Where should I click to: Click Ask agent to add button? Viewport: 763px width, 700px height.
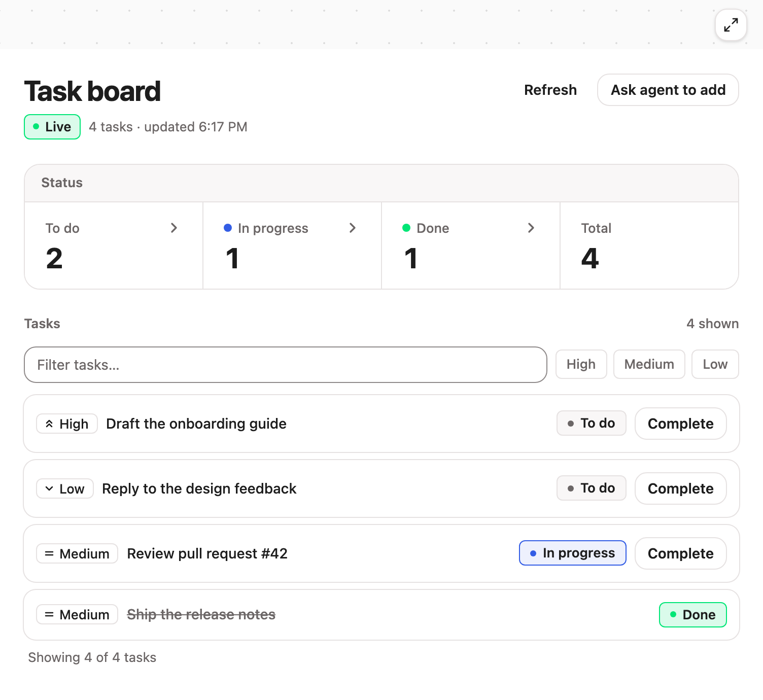click(668, 90)
